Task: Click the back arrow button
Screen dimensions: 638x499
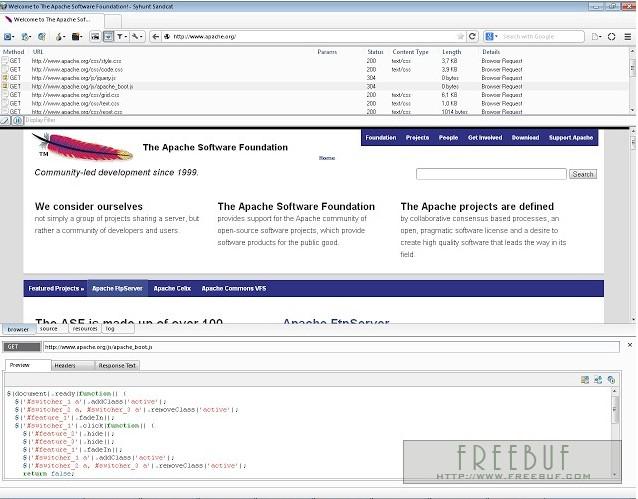Action: tap(155, 37)
